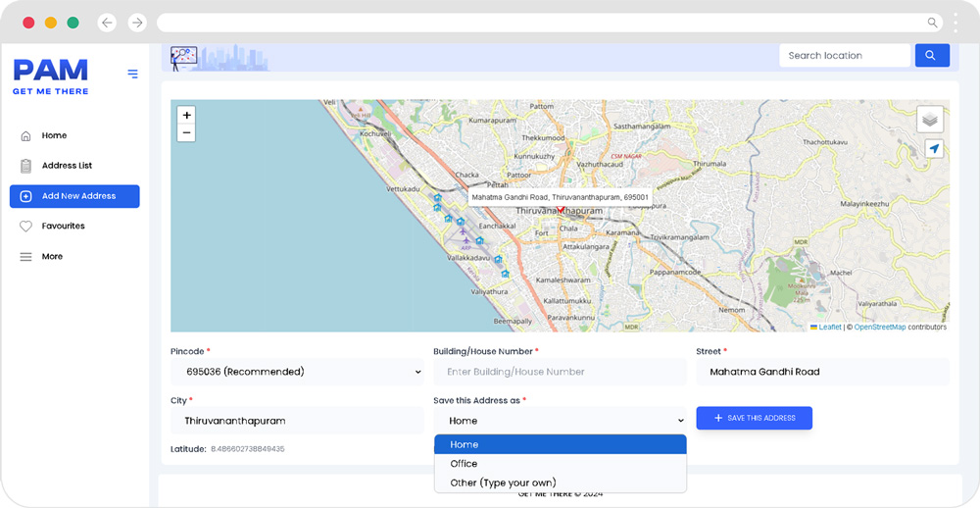Viewport: 980px width, 508px height.
Task: Click the Street field with Mahatma Gandhi Road
Action: coord(822,372)
